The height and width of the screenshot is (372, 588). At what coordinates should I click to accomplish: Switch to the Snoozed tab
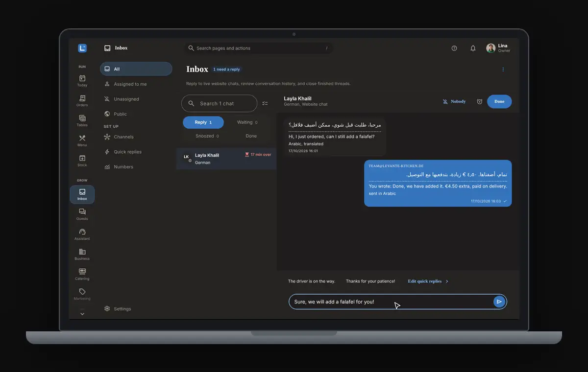pyautogui.click(x=207, y=136)
